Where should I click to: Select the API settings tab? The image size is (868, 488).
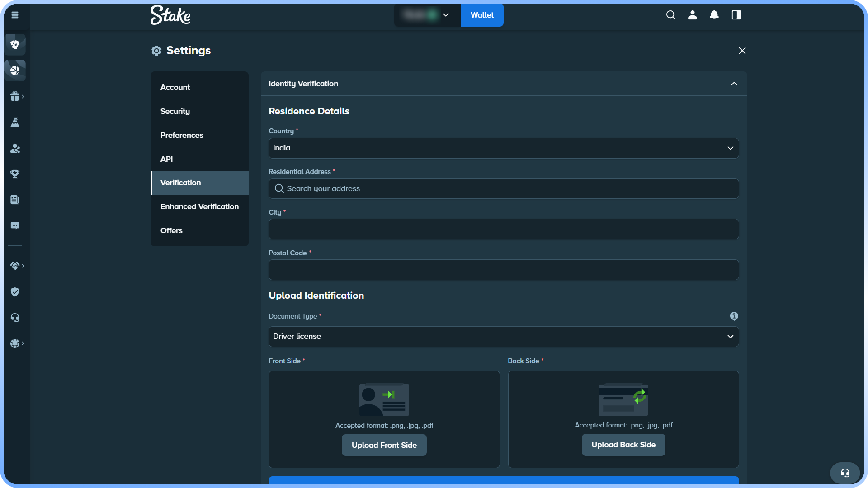[199, 159]
